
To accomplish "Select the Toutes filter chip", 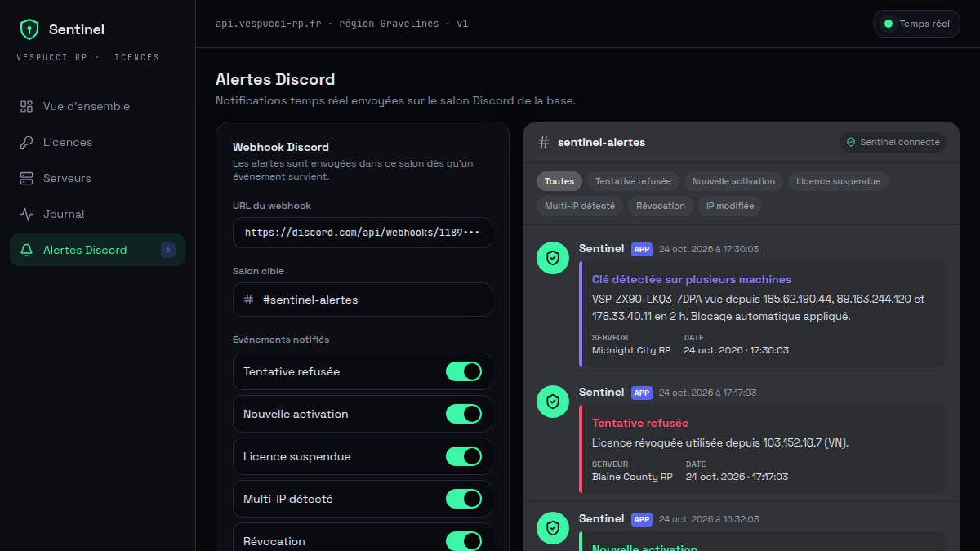I will point(559,181).
